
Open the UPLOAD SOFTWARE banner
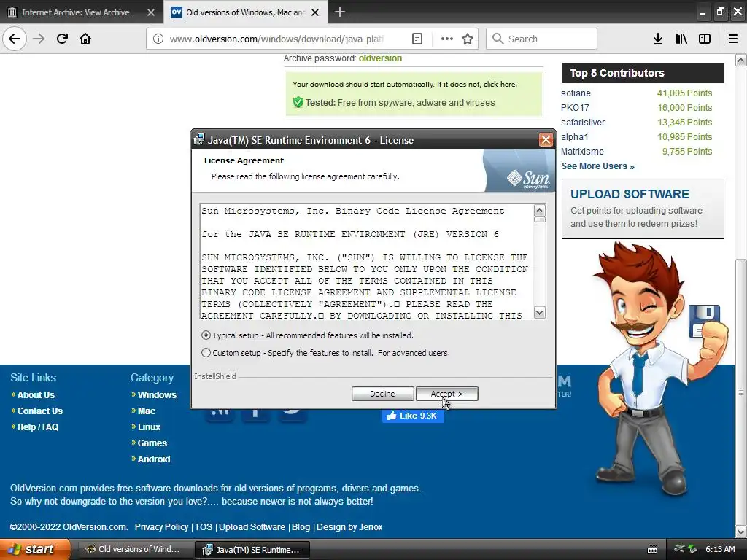[643, 209]
